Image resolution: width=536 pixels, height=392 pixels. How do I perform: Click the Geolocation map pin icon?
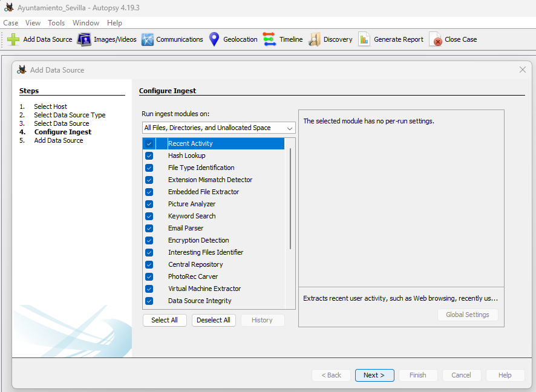tap(214, 39)
